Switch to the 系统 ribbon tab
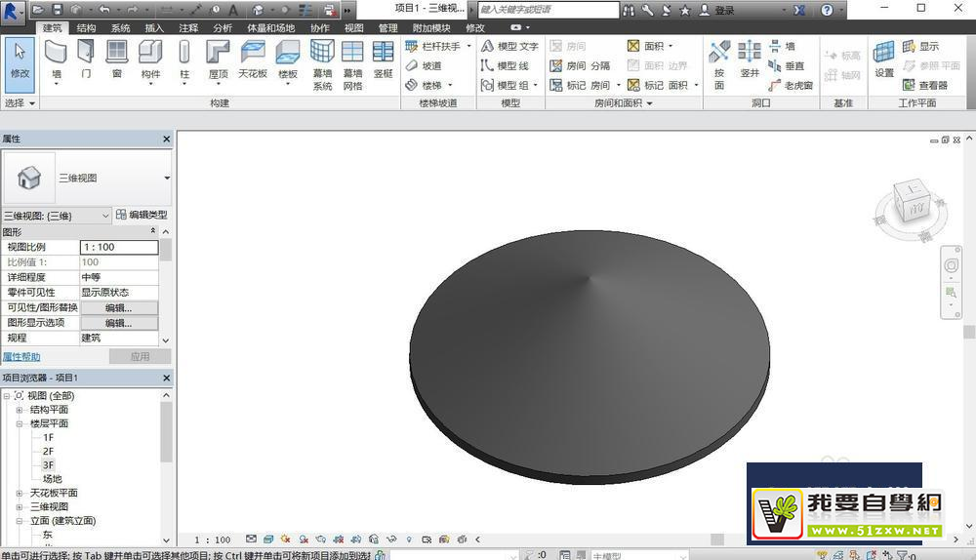Viewport: 976px width, 560px height. pyautogui.click(x=120, y=28)
